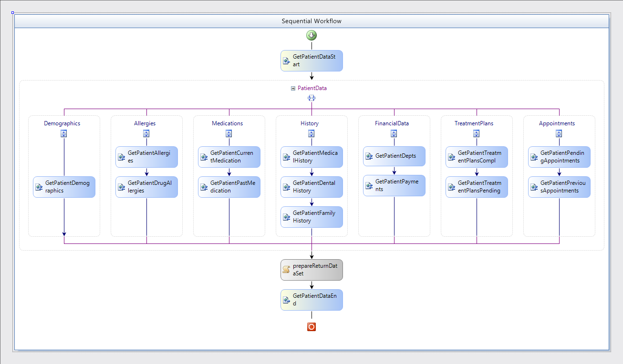Select the Appointments sequence icon

click(x=559, y=134)
